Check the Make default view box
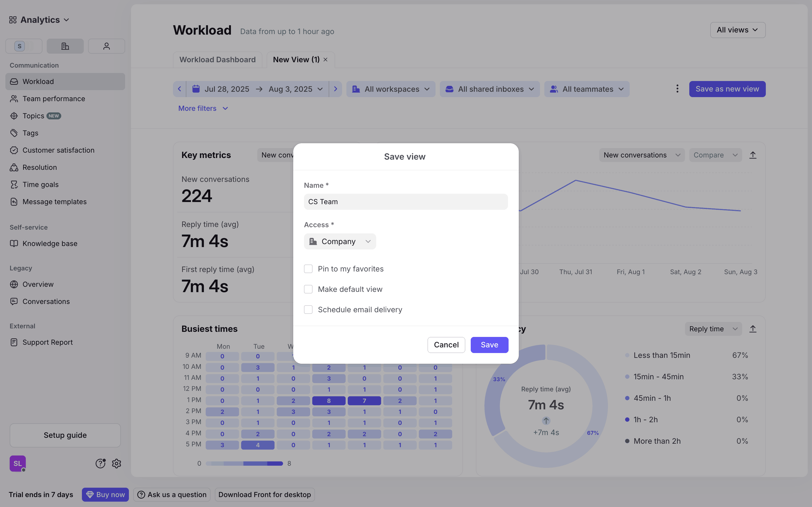The width and height of the screenshot is (812, 507). (x=308, y=289)
